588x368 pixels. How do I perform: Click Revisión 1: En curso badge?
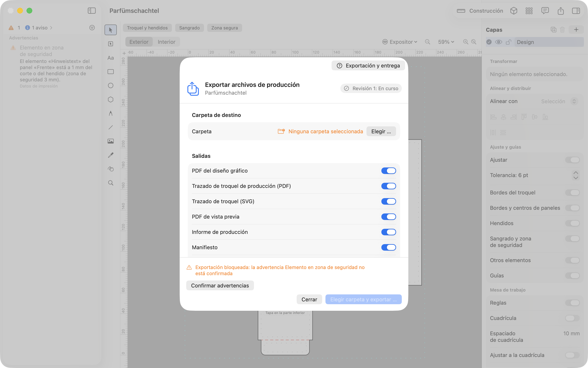(371, 88)
